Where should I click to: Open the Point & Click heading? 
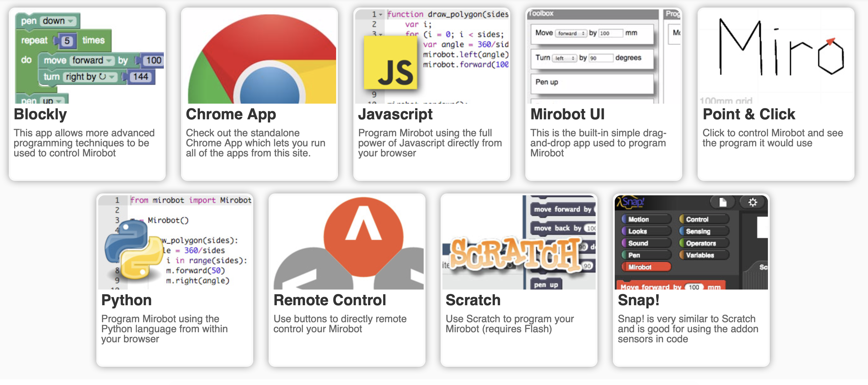[749, 114]
